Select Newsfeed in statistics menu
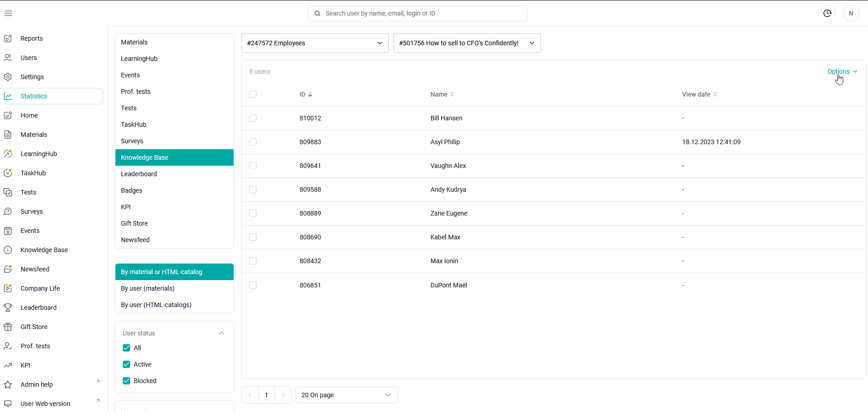The width and height of the screenshot is (868, 411). coord(175,240)
